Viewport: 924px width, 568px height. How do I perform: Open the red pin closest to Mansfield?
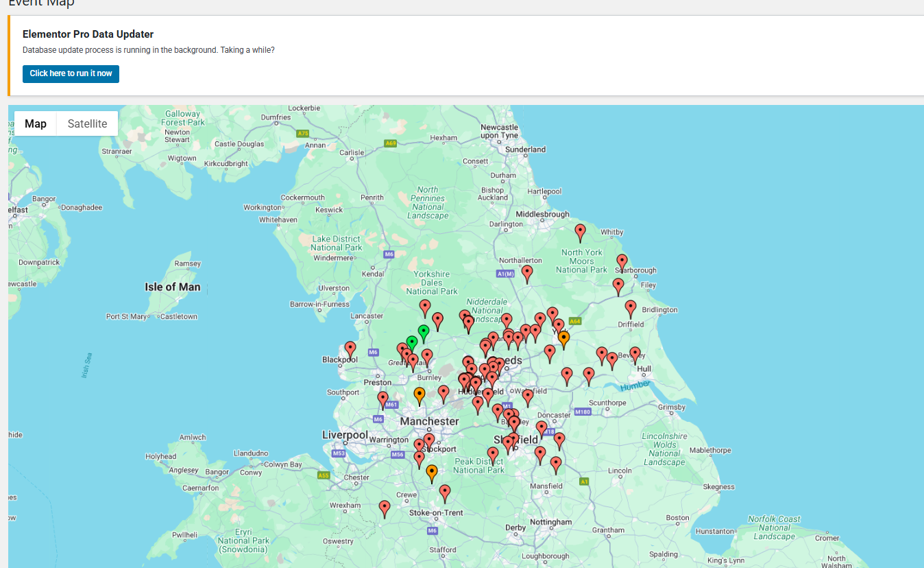(x=556, y=465)
